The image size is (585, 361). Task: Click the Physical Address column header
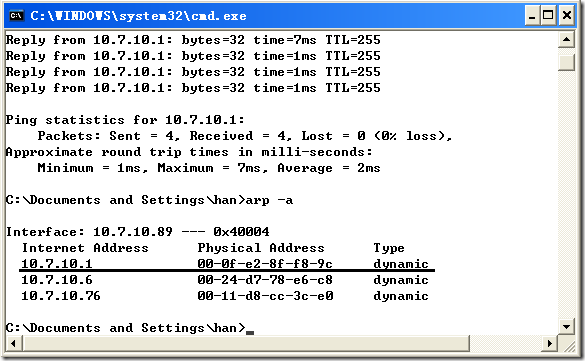pyautogui.click(x=261, y=248)
